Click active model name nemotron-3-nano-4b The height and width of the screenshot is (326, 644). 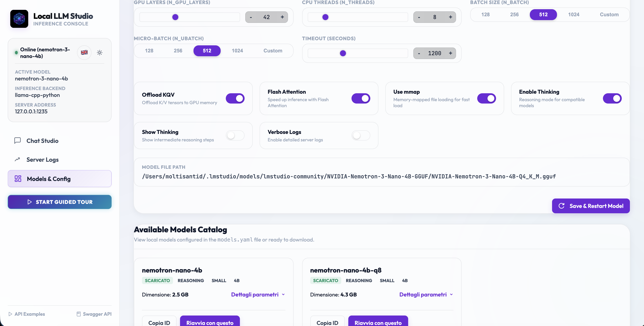[41, 79]
